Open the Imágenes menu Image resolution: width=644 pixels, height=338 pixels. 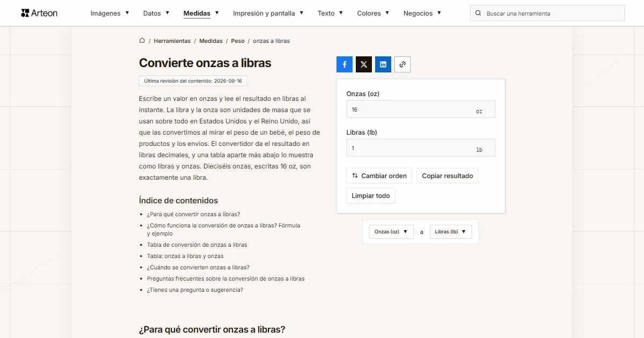tap(109, 13)
